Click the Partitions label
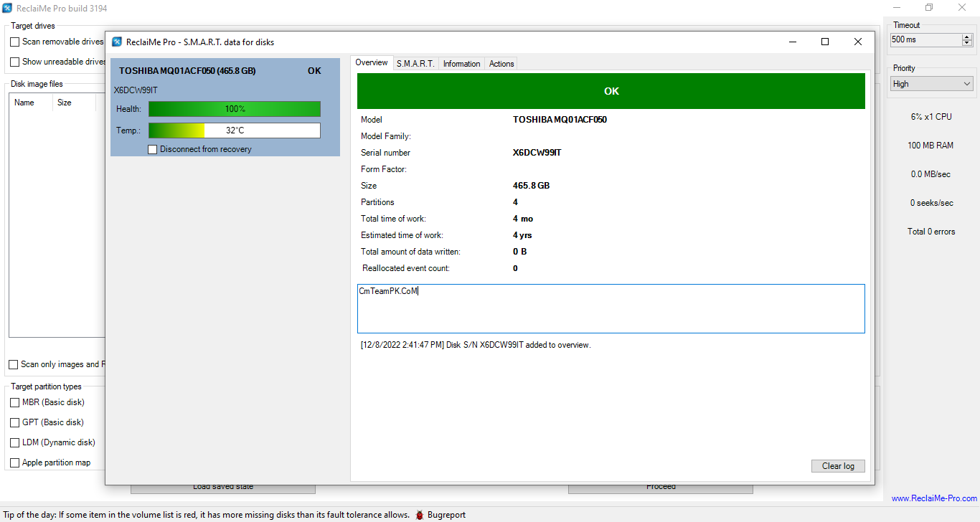980x522 pixels. click(x=377, y=202)
